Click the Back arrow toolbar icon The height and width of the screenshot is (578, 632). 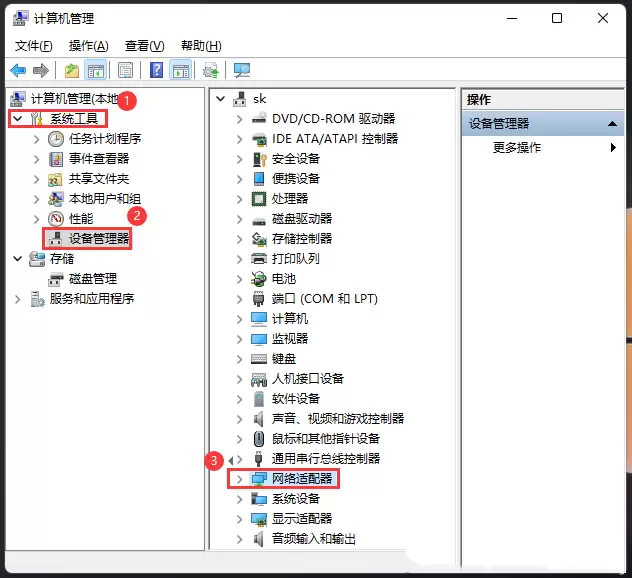tap(18, 71)
